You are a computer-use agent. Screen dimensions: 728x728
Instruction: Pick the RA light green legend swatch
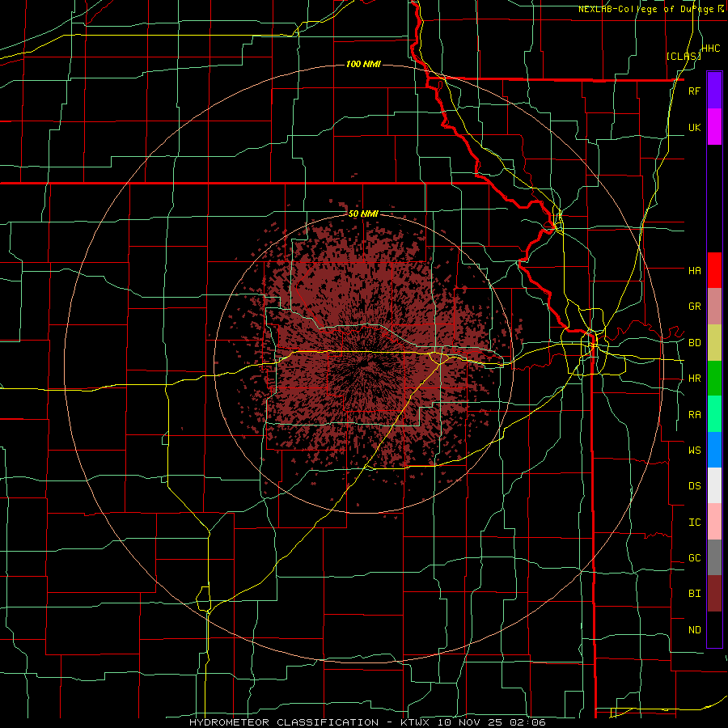[714, 414]
